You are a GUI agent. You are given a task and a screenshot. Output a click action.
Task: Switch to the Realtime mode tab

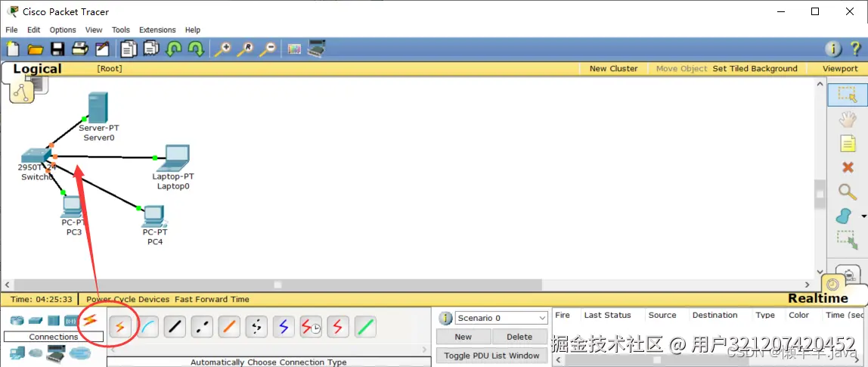tap(817, 298)
